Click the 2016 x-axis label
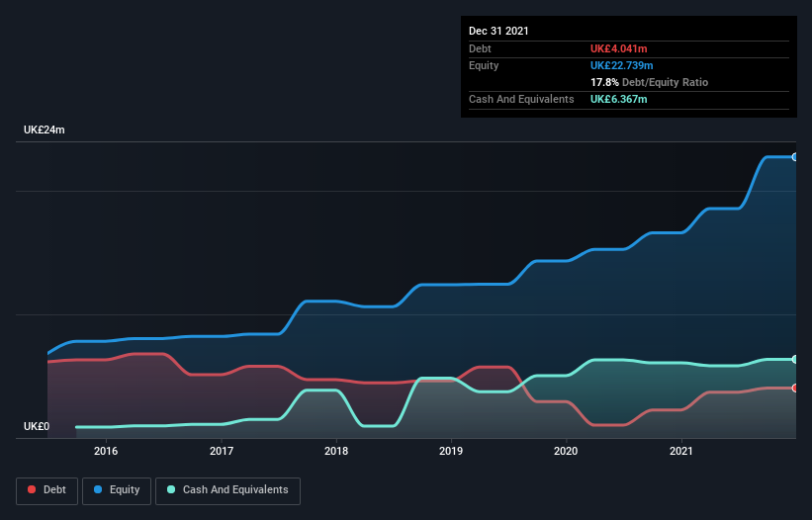Image resolution: width=812 pixels, height=520 pixels. (x=106, y=451)
